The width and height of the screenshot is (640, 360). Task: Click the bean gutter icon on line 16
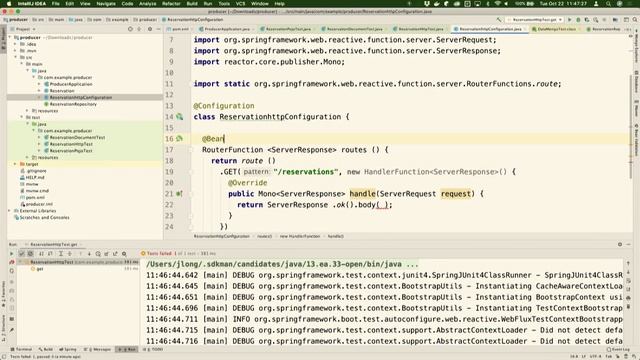tap(179, 139)
